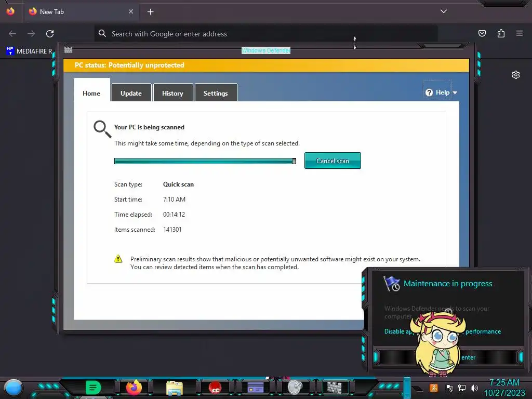Open File Explorer from the taskbar
532x399 pixels.
pyautogui.click(x=175, y=388)
